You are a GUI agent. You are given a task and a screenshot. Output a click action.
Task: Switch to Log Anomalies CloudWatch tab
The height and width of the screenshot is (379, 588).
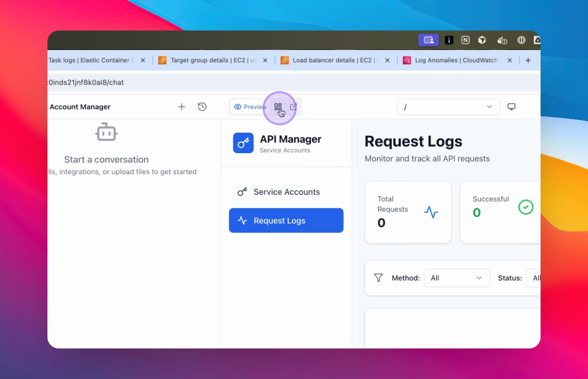click(x=456, y=61)
